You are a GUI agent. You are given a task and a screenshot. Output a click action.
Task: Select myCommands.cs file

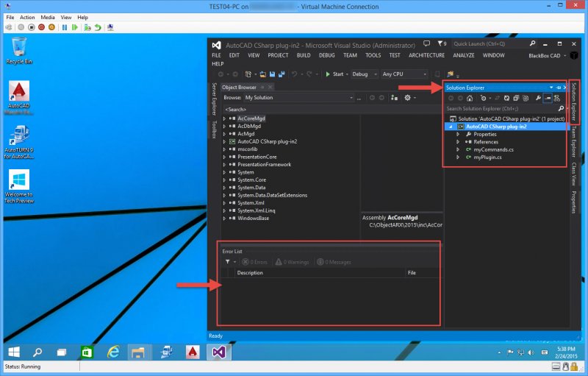point(493,149)
